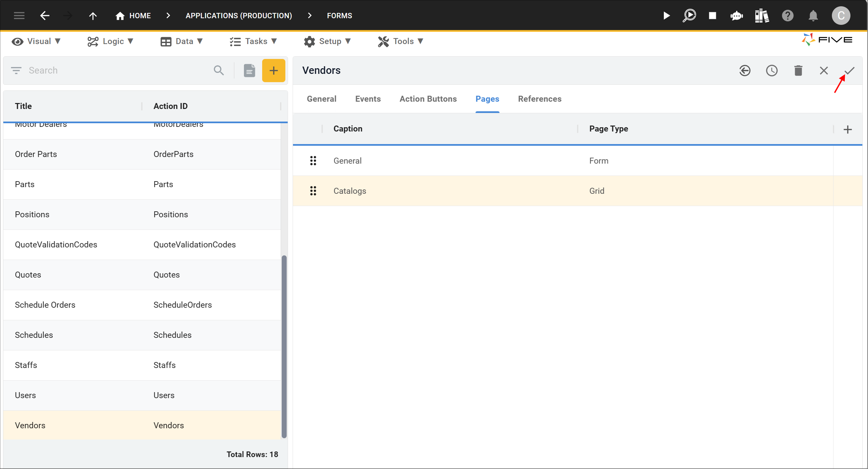Image resolution: width=868 pixels, height=469 pixels.
Task: Open APPLICATIONS (PRODUCTION) breadcrumb
Action: coord(239,16)
